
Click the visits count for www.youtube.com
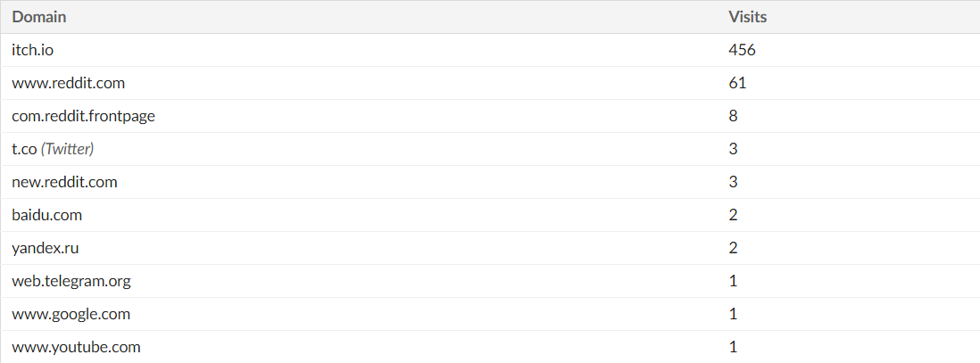[x=733, y=347]
